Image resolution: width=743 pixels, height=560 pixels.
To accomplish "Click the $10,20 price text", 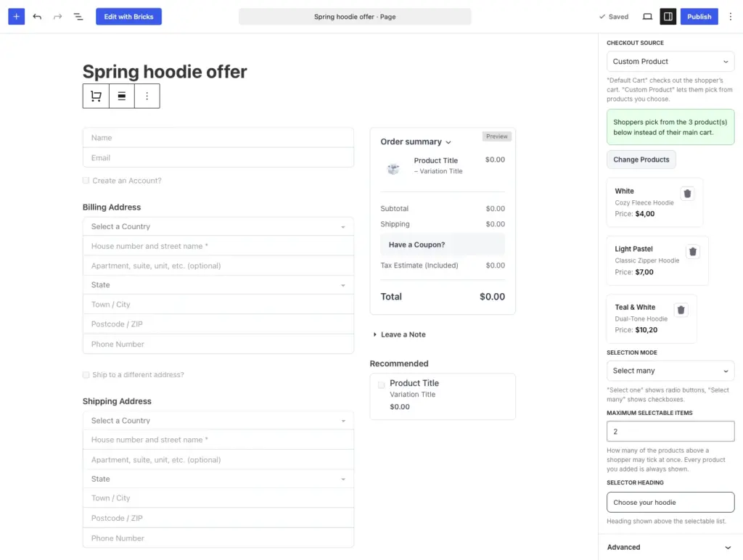I will point(646,330).
